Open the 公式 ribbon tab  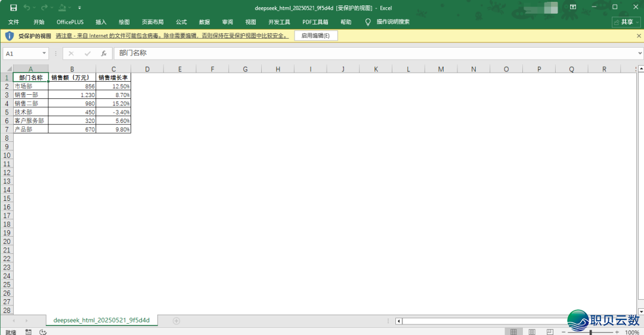point(181,22)
